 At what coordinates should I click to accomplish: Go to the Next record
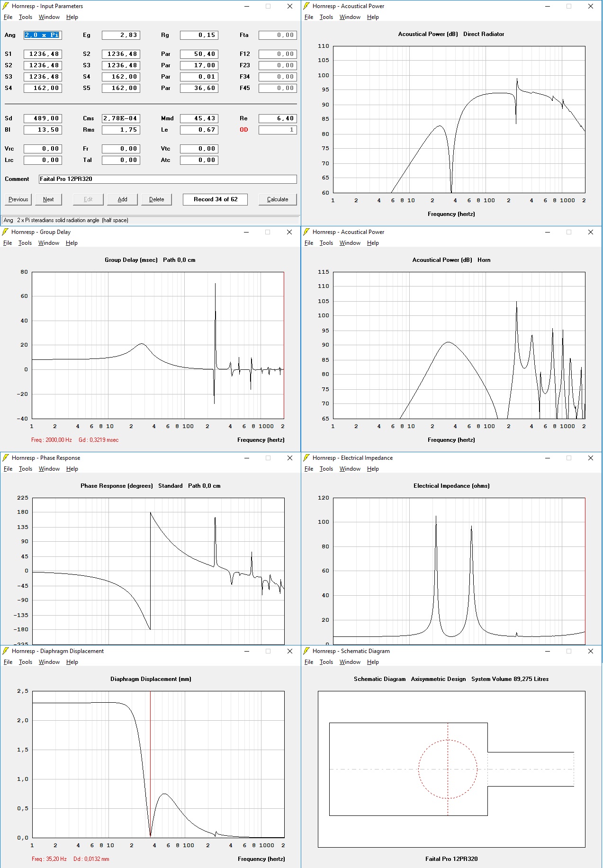point(48,199)
